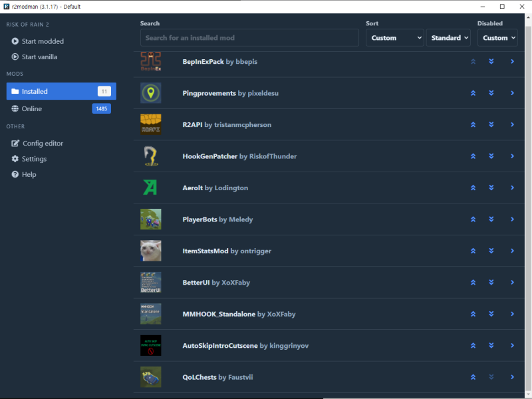Image resolution: width=532 pixels, height=399 pixels.
Task: Maximize the r2modman window
Action: coord(502,7)
